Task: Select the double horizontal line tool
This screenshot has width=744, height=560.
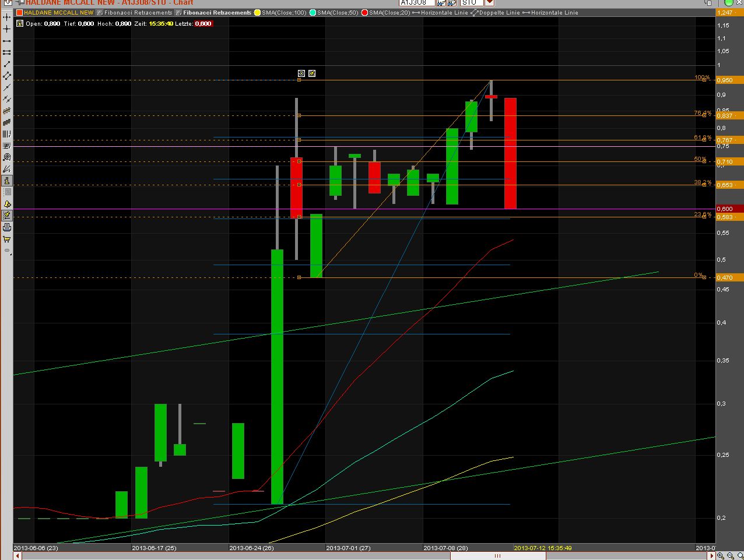Action: click(7, 52)
